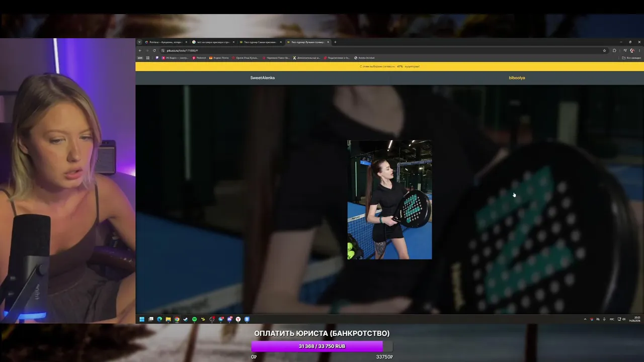Close the Pointauc tab
The height and width of the screenshot is (362, 644).
pyautogui.click(x=186, y=42)
